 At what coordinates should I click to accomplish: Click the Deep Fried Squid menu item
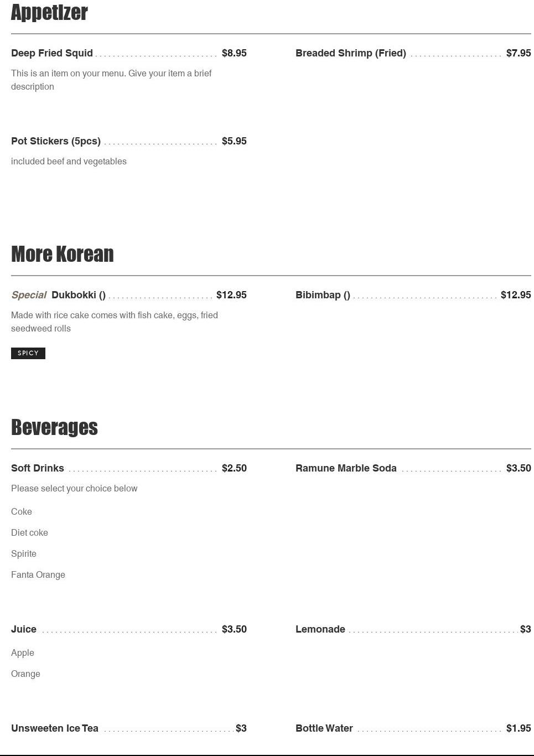pos(52,53)
